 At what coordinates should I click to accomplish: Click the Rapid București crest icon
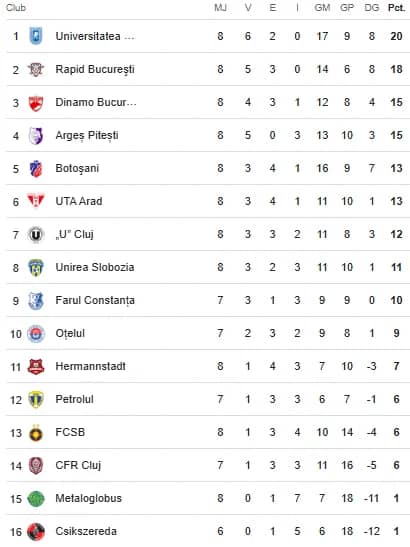(36, 69)
